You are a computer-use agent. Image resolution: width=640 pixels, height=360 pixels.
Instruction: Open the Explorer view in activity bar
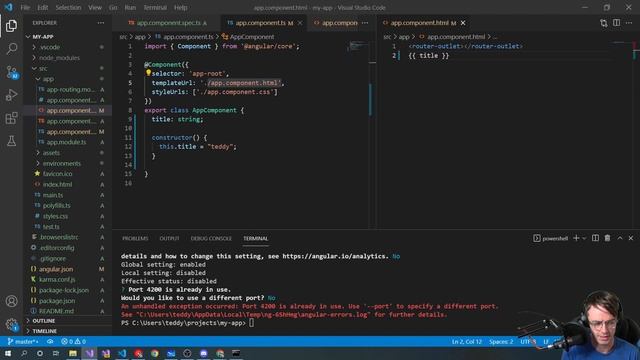point(11,26)
